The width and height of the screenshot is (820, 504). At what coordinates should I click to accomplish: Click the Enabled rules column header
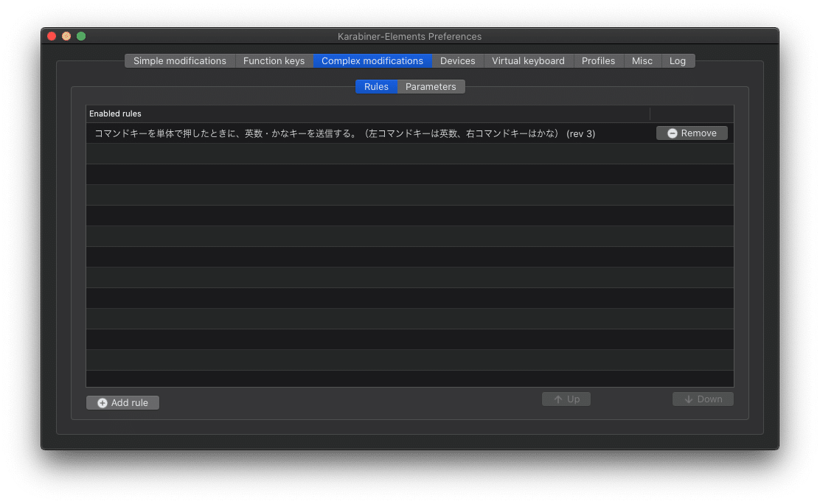[368, 113]
